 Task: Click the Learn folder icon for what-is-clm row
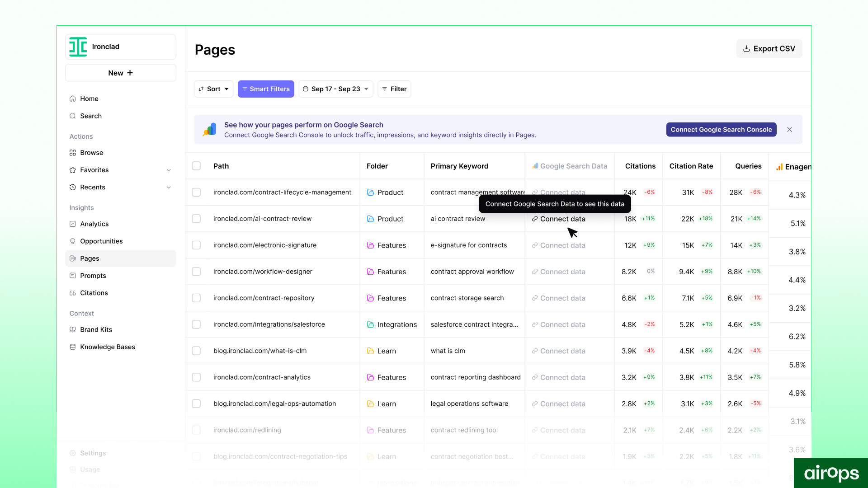(370, 351)
